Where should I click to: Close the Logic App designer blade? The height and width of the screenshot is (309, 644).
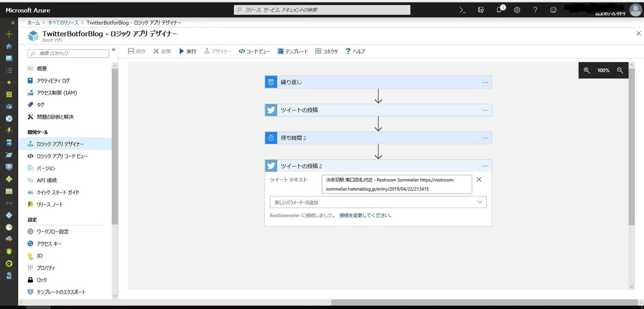click(x=638, y=33)
